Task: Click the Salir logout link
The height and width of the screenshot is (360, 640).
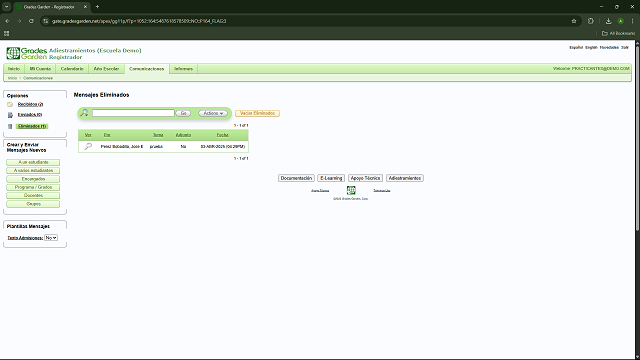Action: pos(624,47)
